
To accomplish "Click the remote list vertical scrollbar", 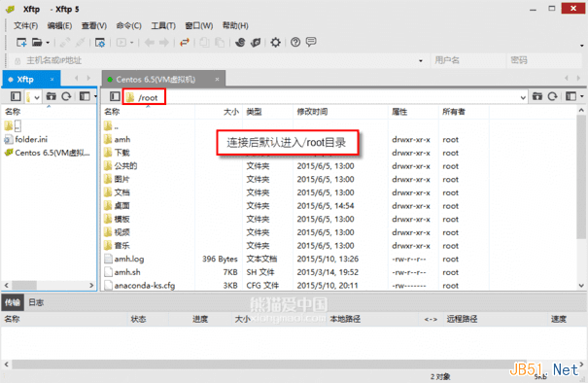I will pyautogui.click(x=581, y=176).
